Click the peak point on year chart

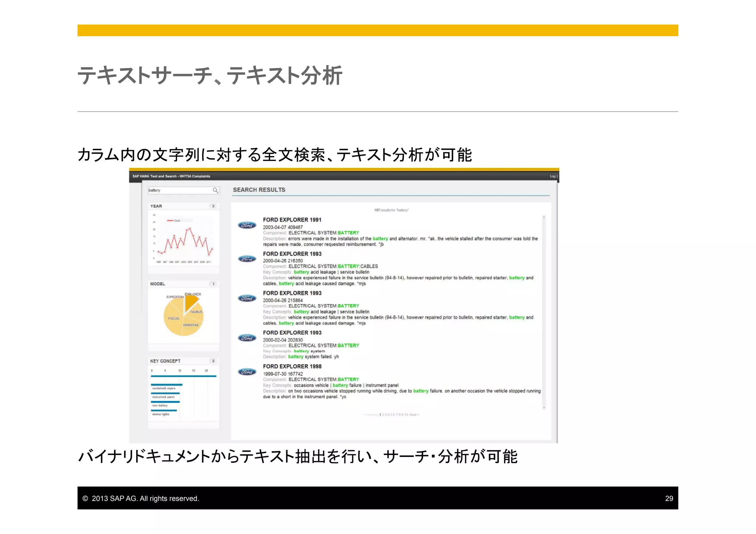[190, 229]
